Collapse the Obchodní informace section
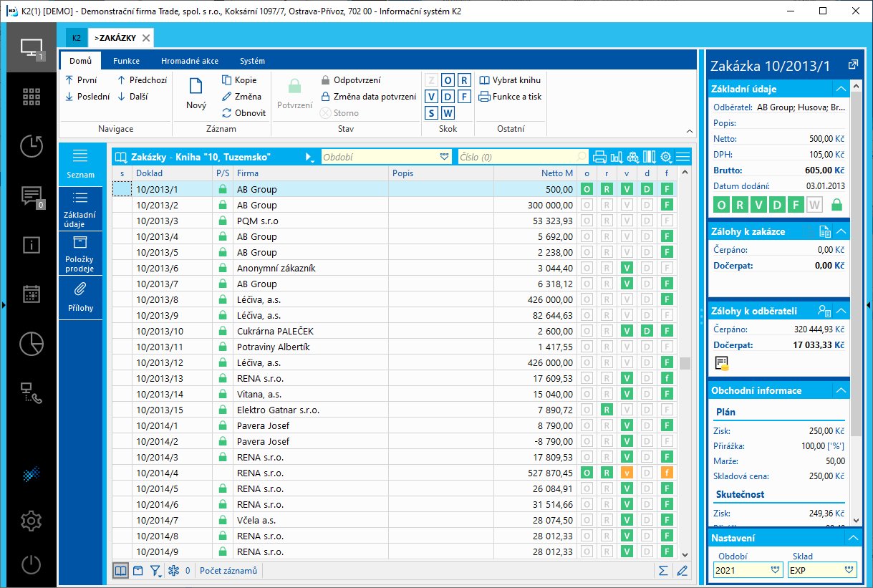873x588 pixels. click(x=841, y=390)
